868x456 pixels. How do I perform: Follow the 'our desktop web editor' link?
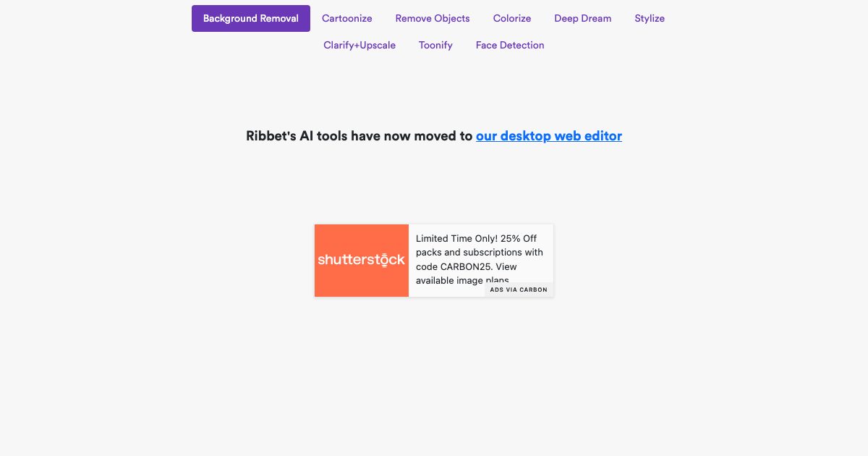549,136
